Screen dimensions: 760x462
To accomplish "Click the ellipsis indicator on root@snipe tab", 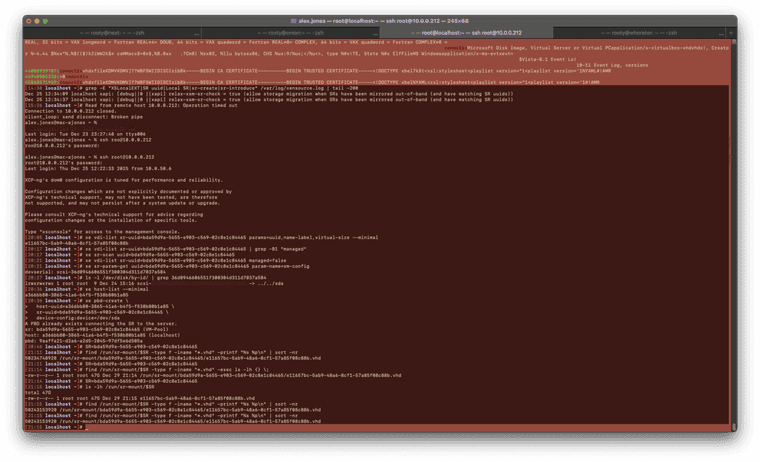I will pos(372,33).
